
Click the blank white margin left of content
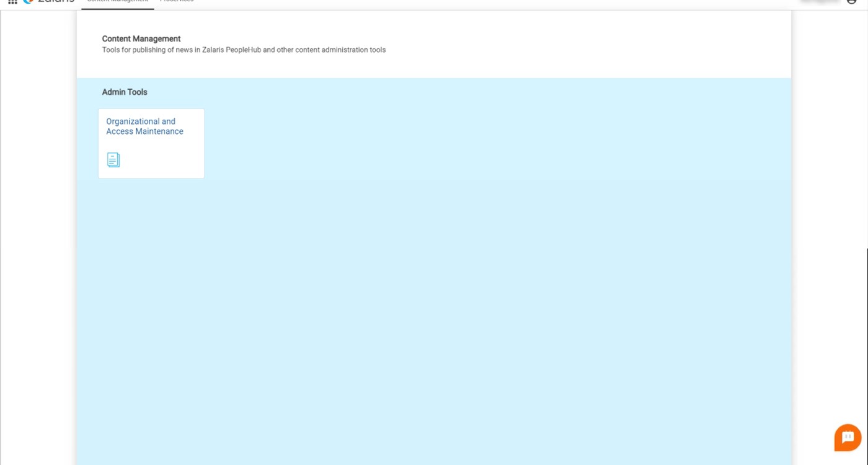tap(37, 248)
